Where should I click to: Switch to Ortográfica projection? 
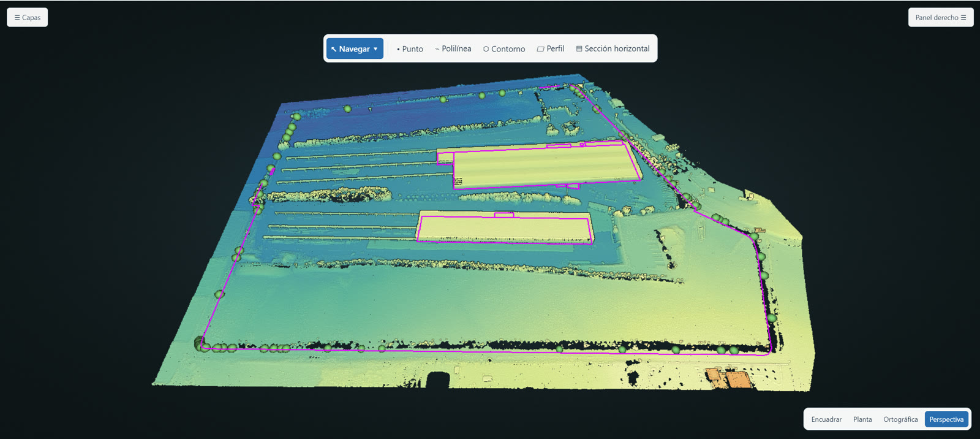pyautogui.click(x=900, y=419)
